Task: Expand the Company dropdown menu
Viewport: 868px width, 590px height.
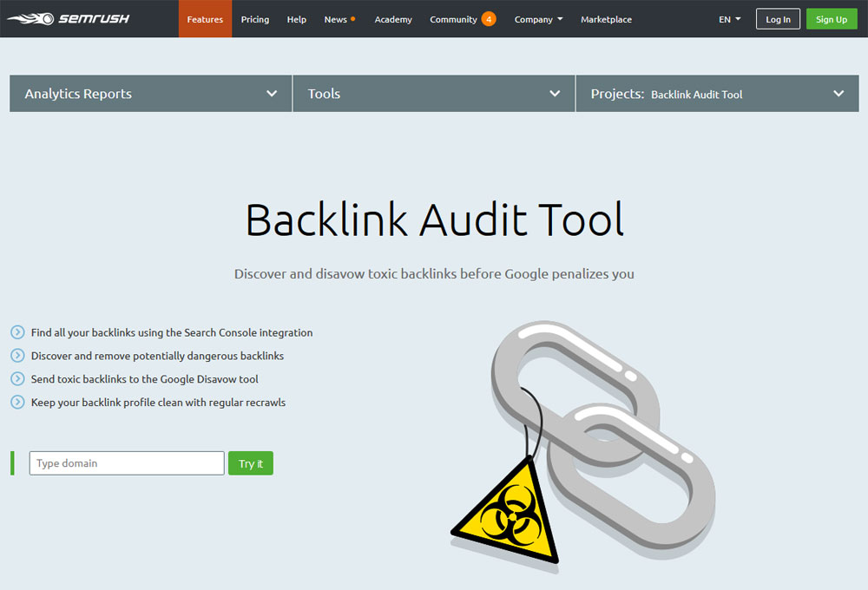Action: (538, 19)
